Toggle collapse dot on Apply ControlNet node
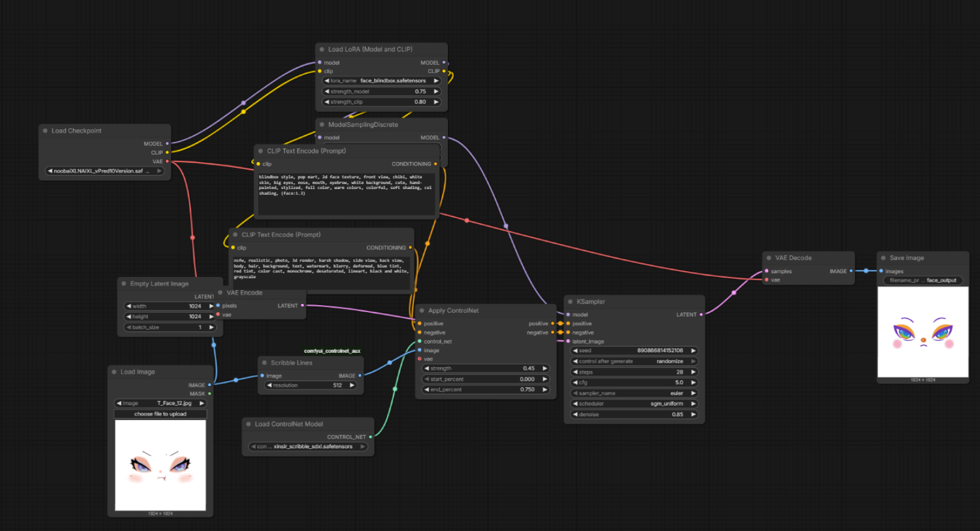The width and height of the screenshot is (980, 531). [422, 311]
